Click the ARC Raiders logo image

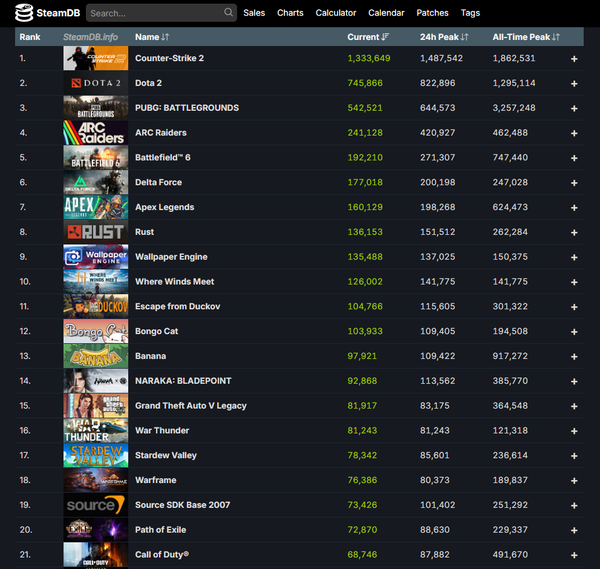tap(95, 133)
